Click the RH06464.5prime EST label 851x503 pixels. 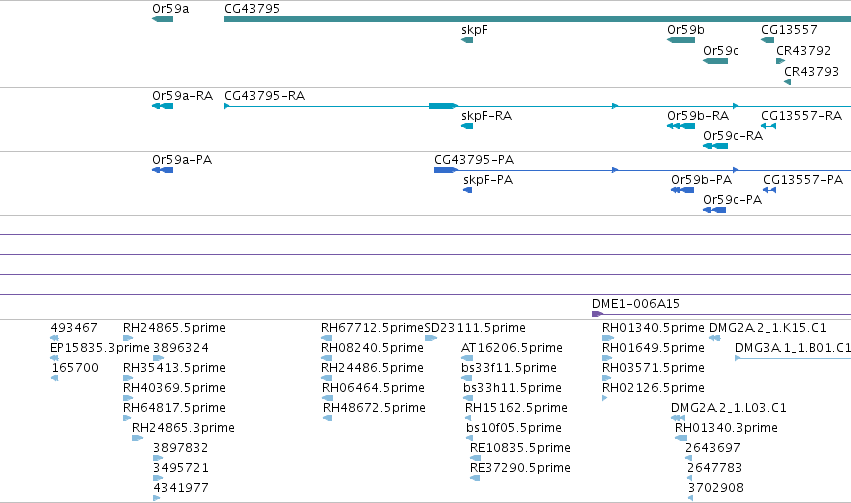click(373, 388)
